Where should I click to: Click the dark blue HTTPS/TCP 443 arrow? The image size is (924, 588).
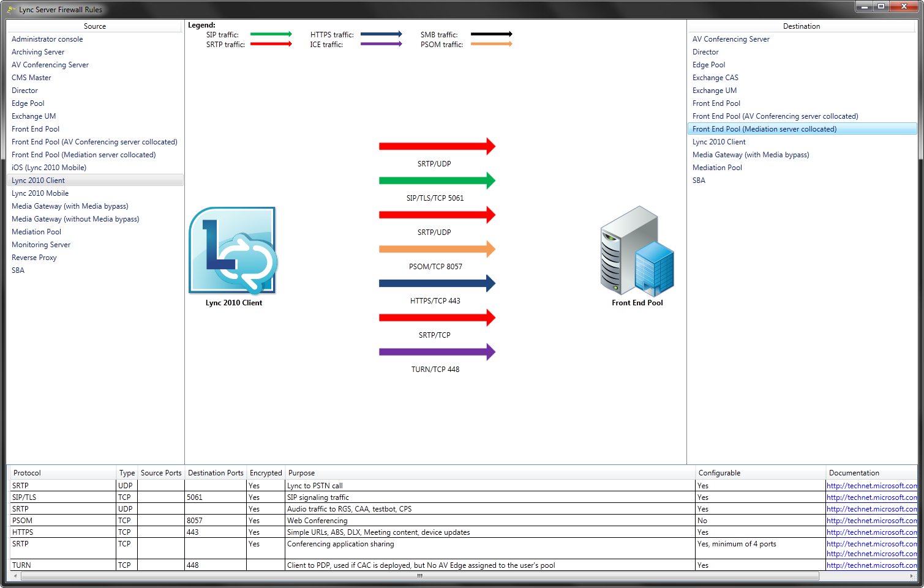click(437, 283)
